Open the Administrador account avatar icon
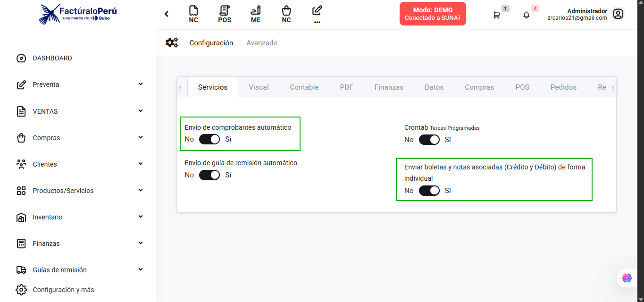Image resolution: width=644 pixels, height=302 pixels. coord(618,14)
